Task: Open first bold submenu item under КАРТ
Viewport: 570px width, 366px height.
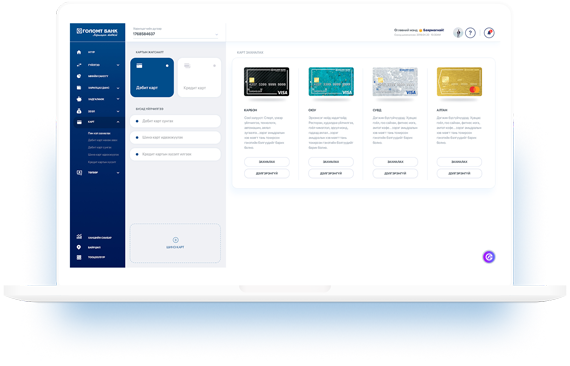Action: [99, 133]
